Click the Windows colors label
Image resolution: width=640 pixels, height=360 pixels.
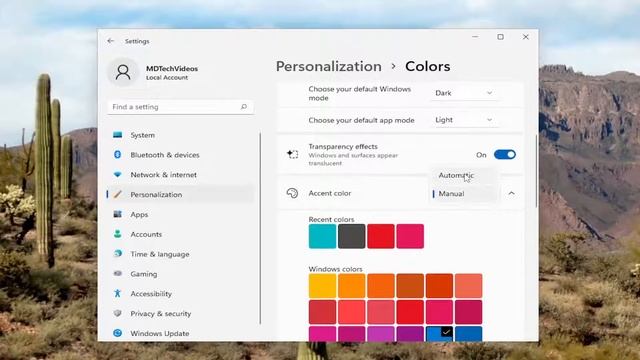(336, 269)
